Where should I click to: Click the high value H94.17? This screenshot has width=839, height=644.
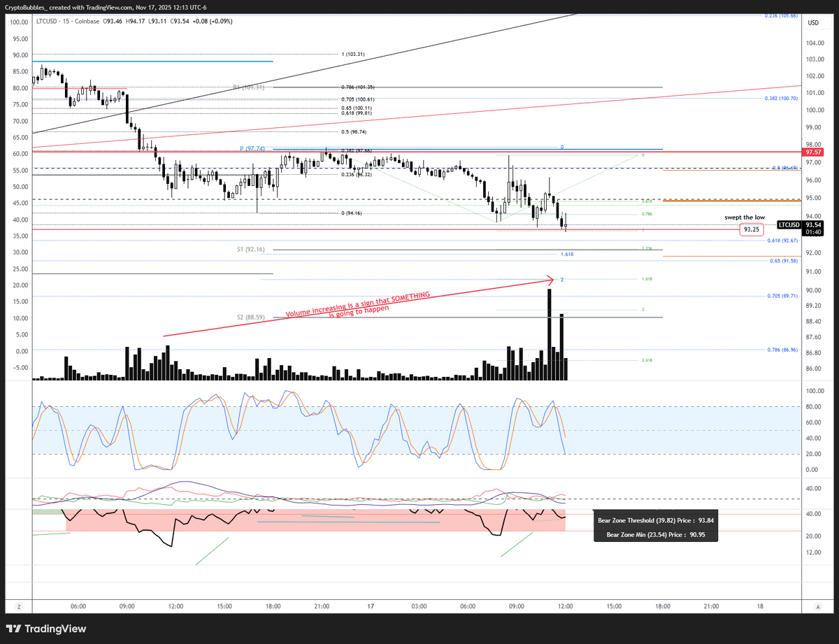(137, 22)
